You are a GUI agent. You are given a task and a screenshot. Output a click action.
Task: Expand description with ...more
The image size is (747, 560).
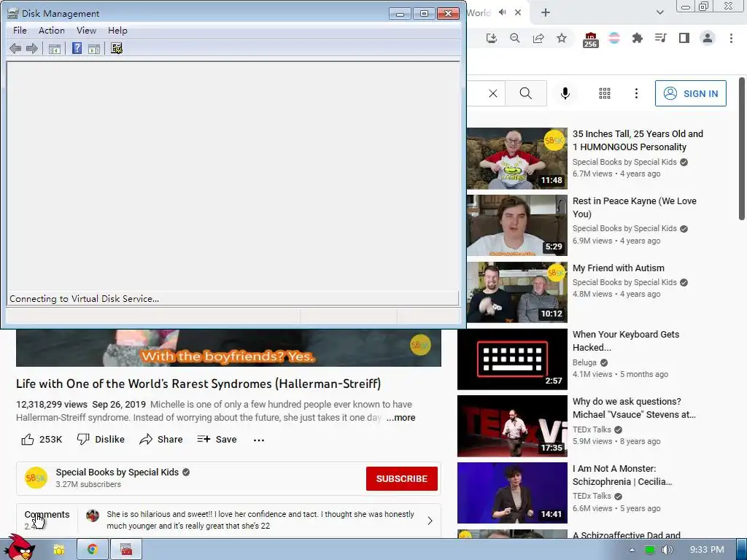coord(400,418)
